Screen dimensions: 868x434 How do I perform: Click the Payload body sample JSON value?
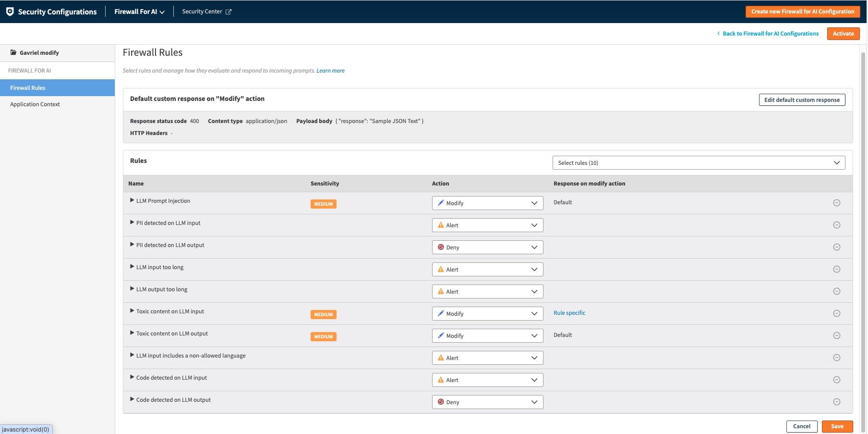(379, 121)
